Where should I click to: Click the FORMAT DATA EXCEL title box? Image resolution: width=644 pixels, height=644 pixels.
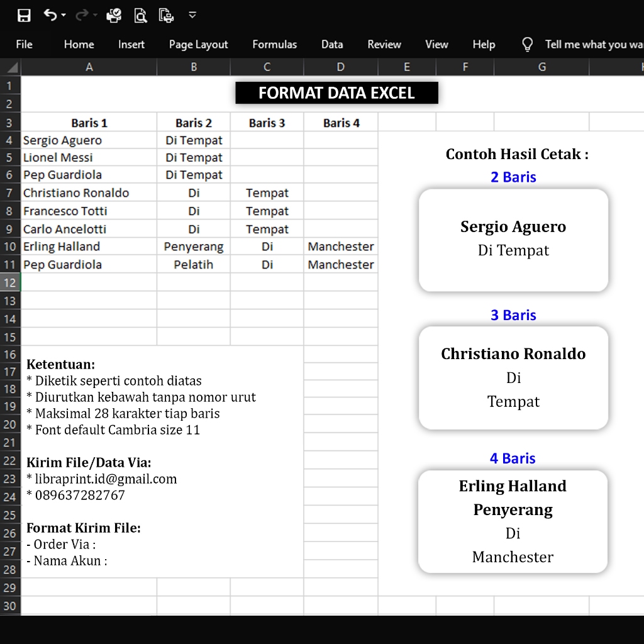(336, 93)
